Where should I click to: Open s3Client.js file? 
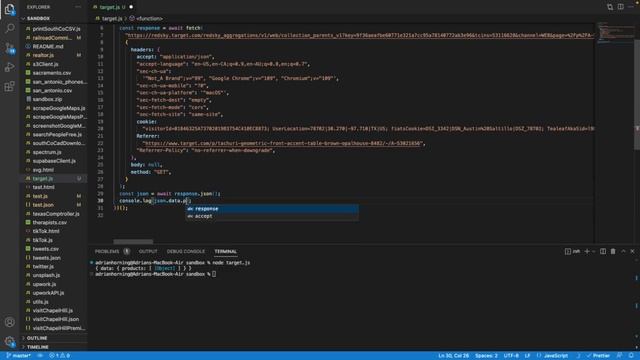45,64
